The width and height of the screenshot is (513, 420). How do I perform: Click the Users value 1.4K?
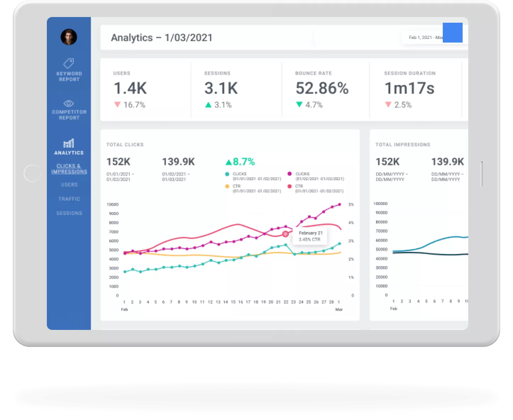pyautogui.click(x=130, y=88)
